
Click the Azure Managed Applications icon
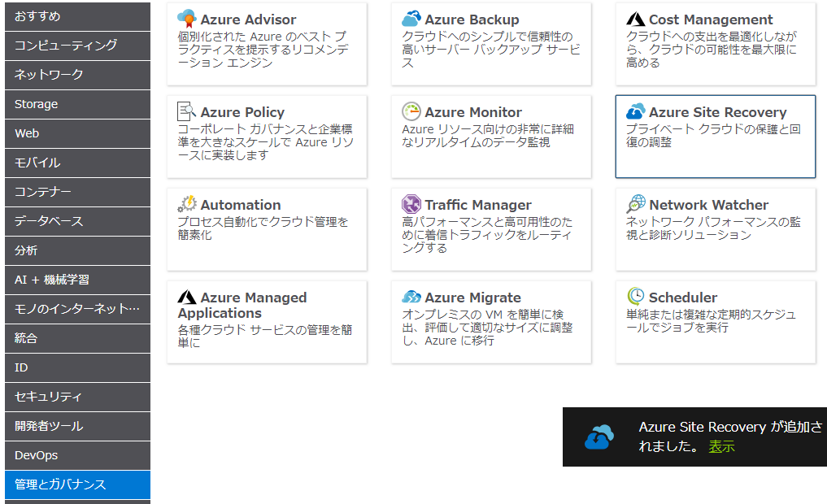pos(187,297)
